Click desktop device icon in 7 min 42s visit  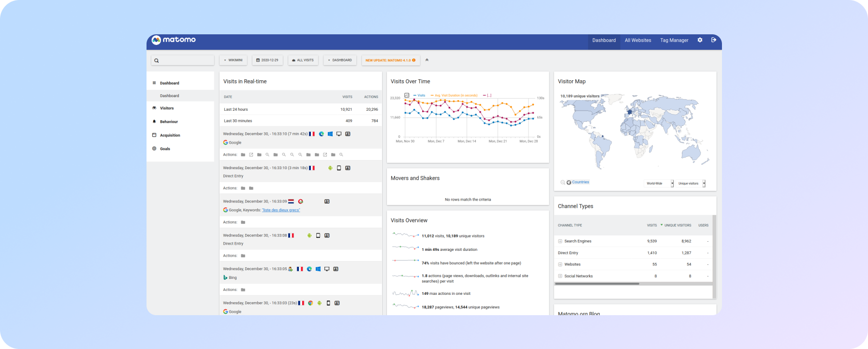pos(339,134)
